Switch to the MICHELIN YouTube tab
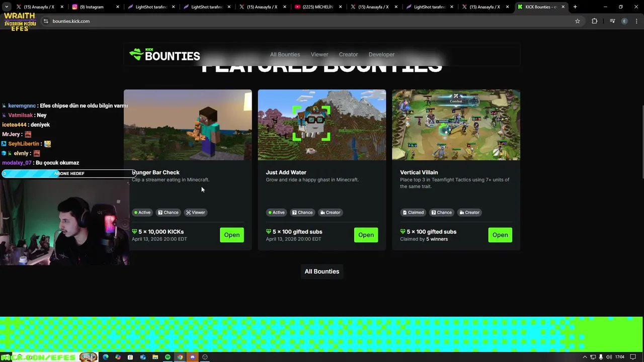 point(318,7)
